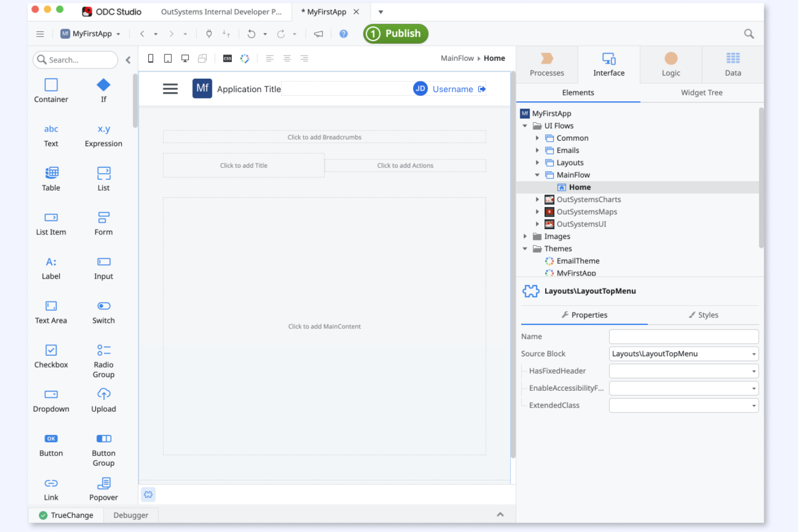The image size is (798, 532).
Task: Switch to desktop preview mode
Action: pyautogui.click(x=185, y=58)
